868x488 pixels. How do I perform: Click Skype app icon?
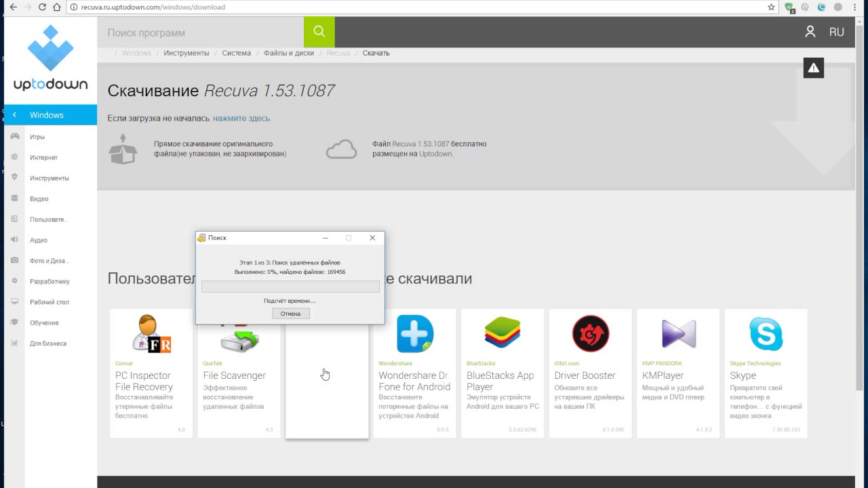[766, 333]
